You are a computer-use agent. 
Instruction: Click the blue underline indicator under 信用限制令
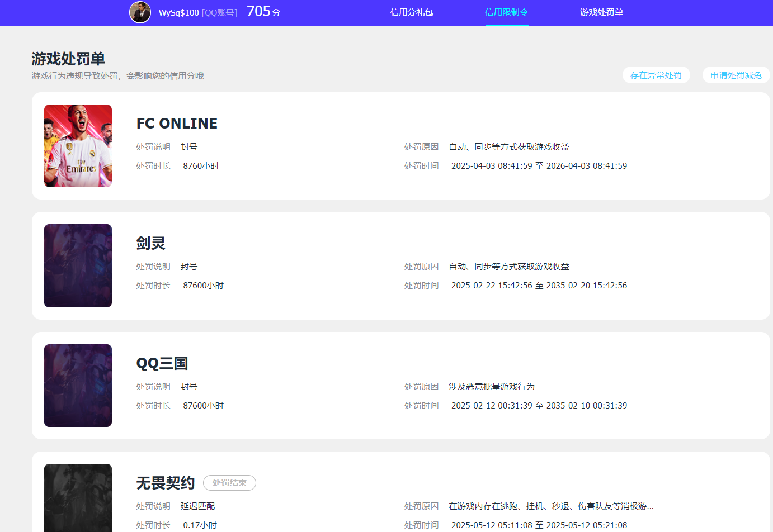506,24
